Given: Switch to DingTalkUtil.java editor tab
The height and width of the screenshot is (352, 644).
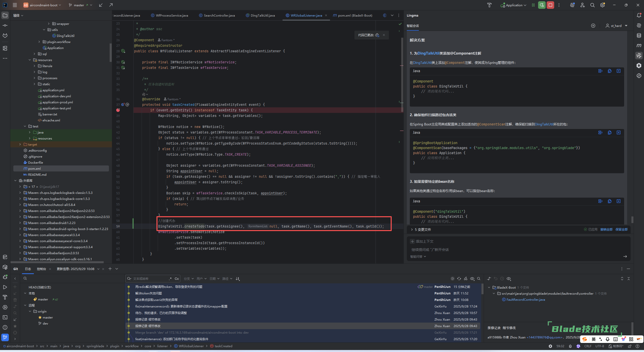Looking at the screenshot, I should point(260,15).
